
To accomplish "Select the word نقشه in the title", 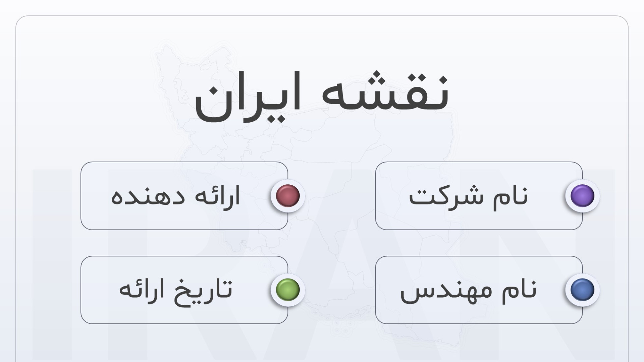I will [385, 92].
